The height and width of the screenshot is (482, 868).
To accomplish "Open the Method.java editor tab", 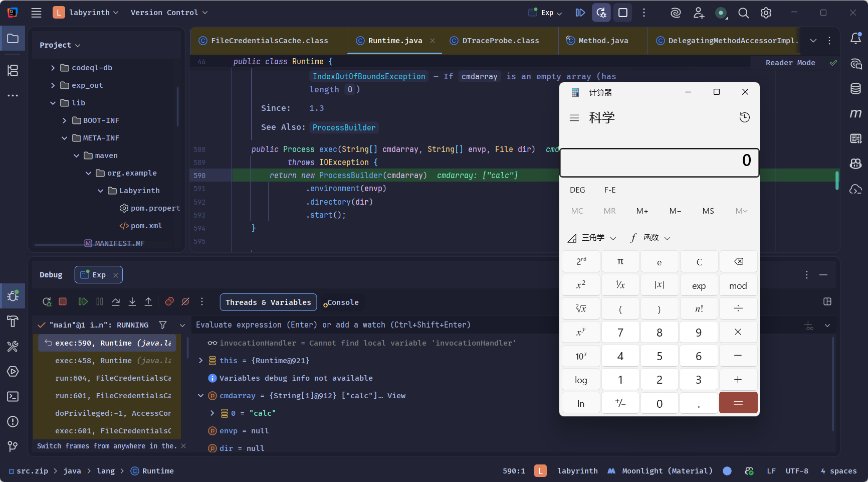I will (602, 41).
